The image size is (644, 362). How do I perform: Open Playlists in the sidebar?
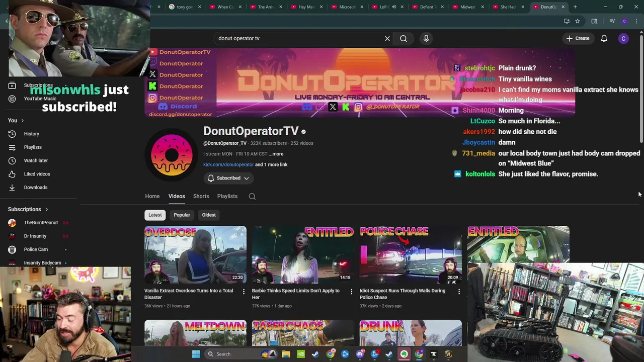click(x=33, y=147)
